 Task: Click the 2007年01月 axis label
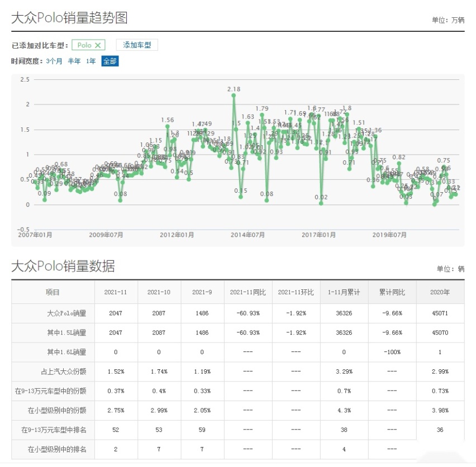35,235
